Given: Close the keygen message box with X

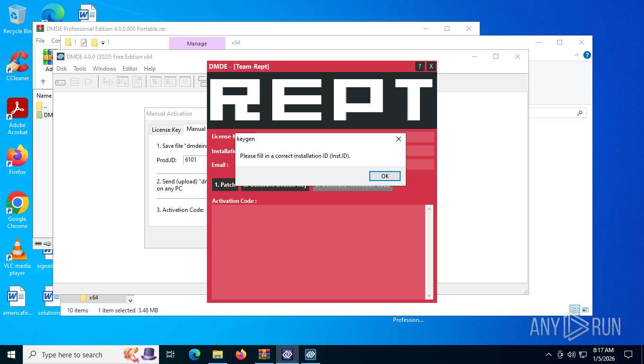Looking at the screenshot, I should pyautogui.click(x=398, y=139).
